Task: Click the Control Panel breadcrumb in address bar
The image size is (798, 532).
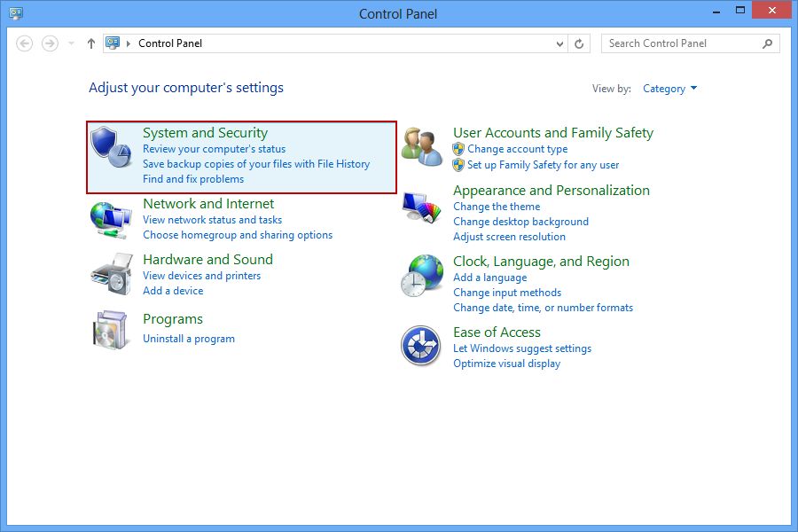Action: click(170, 43)
